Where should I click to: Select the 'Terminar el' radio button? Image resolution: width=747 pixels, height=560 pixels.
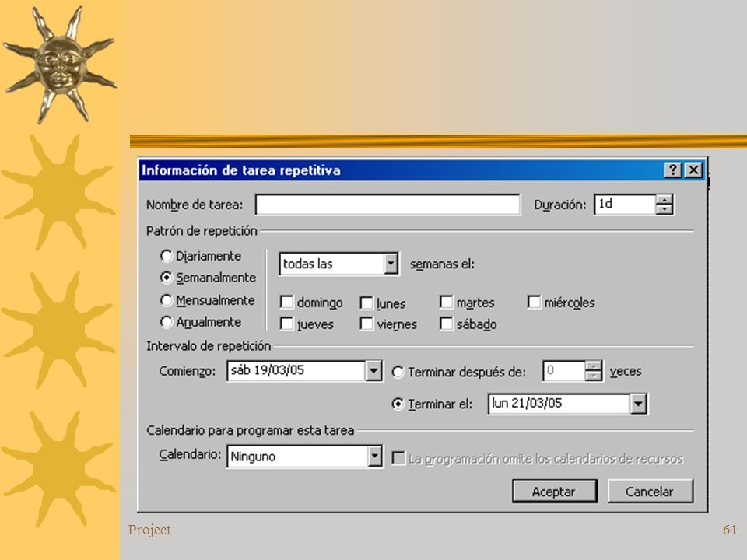pos(398,404)
